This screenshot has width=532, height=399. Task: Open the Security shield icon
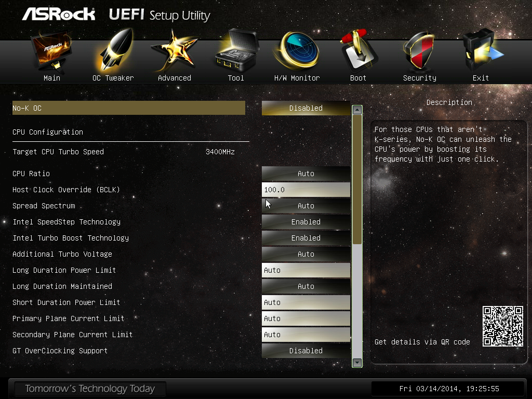tap(419, 51)
